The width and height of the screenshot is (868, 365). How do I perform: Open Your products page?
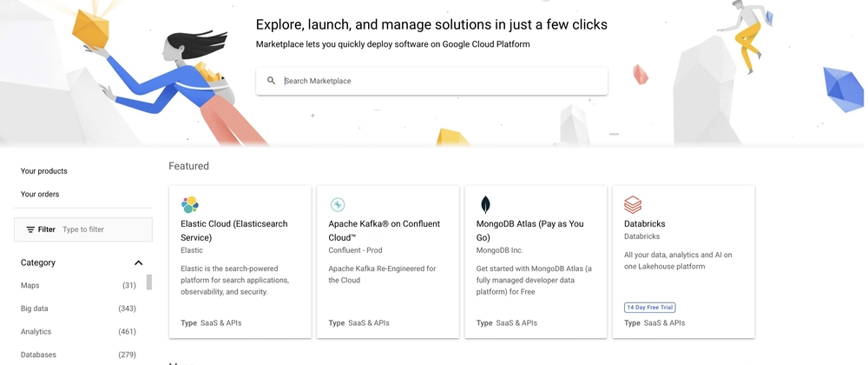43,171
